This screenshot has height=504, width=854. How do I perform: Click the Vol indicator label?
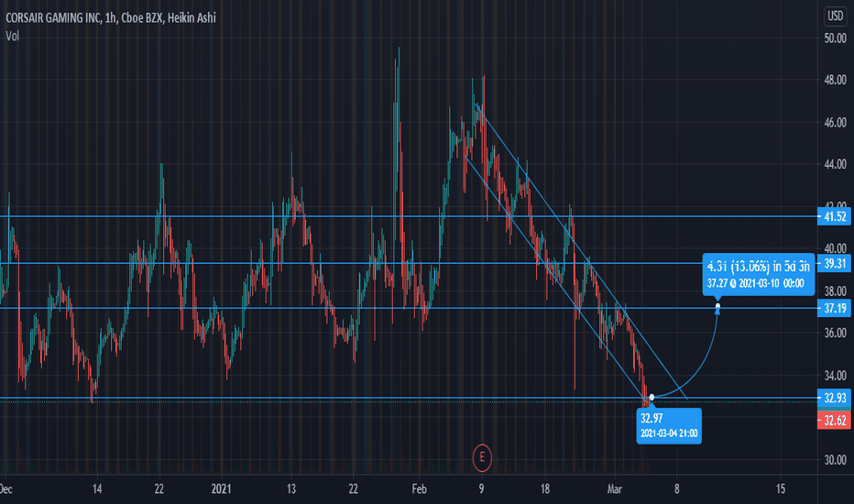click(12, 36)
